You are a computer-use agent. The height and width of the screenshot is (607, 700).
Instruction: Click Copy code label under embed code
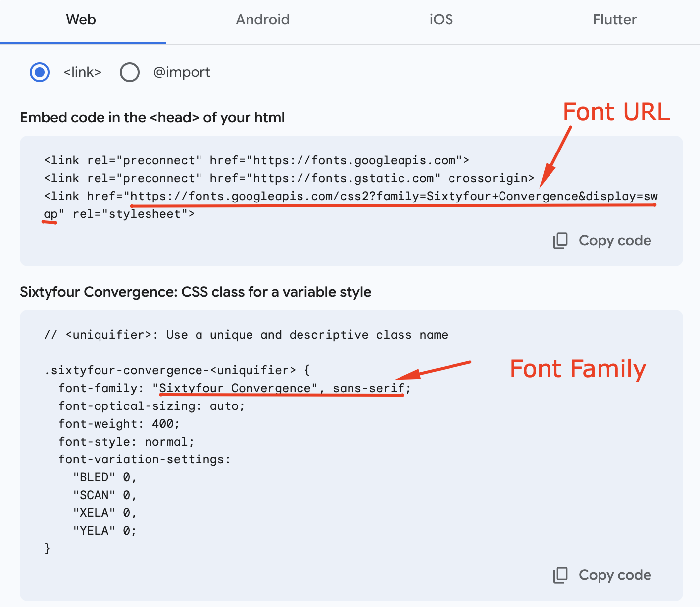(615, 241)
